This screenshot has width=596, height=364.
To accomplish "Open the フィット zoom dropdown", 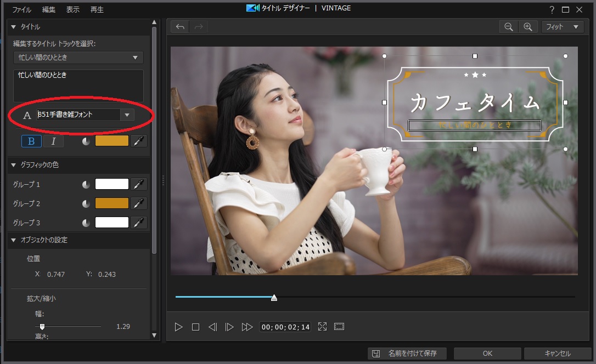I will 562,27.
